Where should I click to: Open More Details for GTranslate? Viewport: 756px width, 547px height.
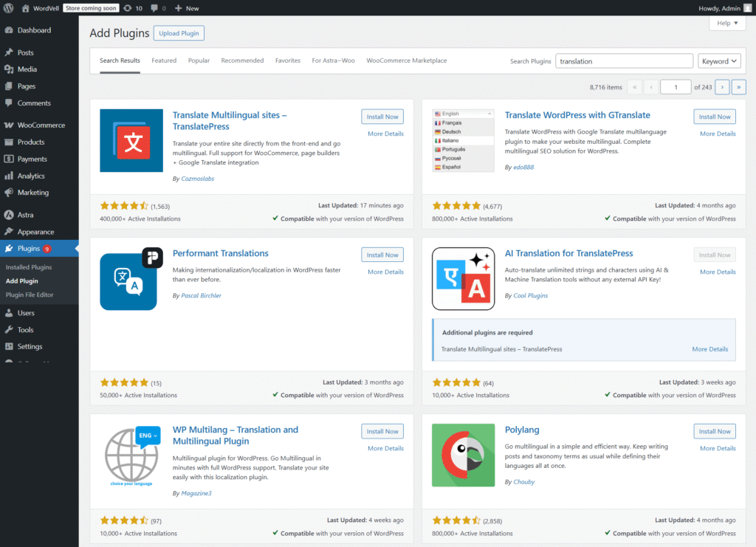717,133
